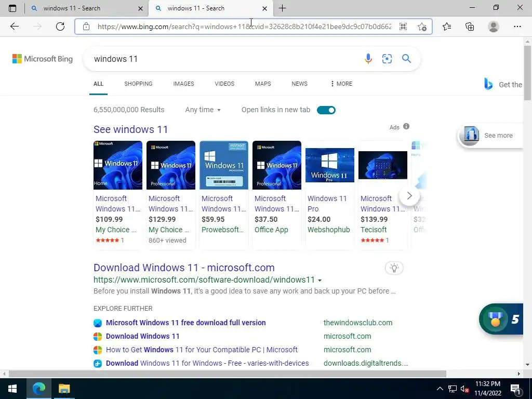Open File Explorer from the taskbar

64,389
